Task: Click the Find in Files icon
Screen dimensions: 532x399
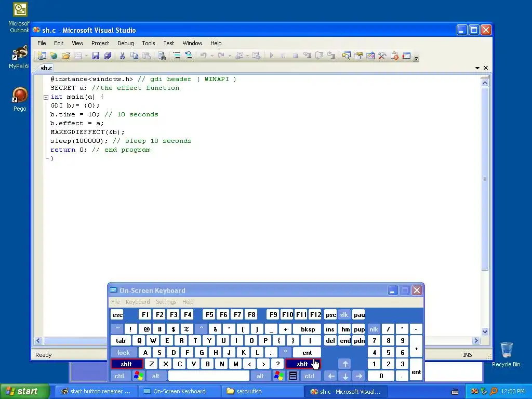Action: 162,56
